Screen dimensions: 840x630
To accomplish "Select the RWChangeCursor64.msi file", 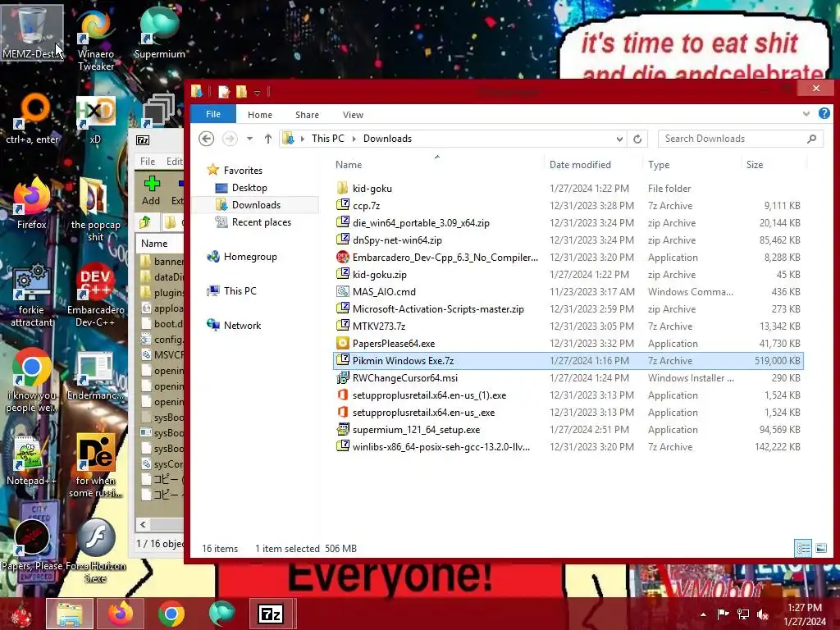I will 568,377.
